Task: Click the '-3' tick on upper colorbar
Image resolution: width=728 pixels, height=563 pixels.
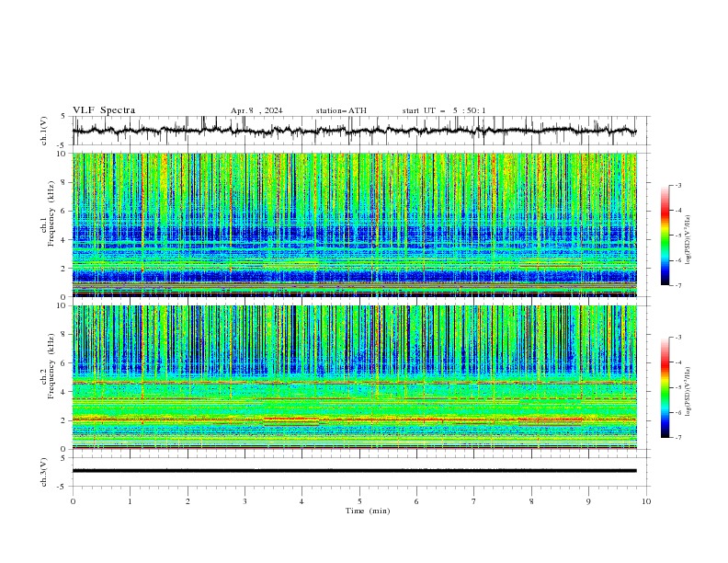Action: 677,185
